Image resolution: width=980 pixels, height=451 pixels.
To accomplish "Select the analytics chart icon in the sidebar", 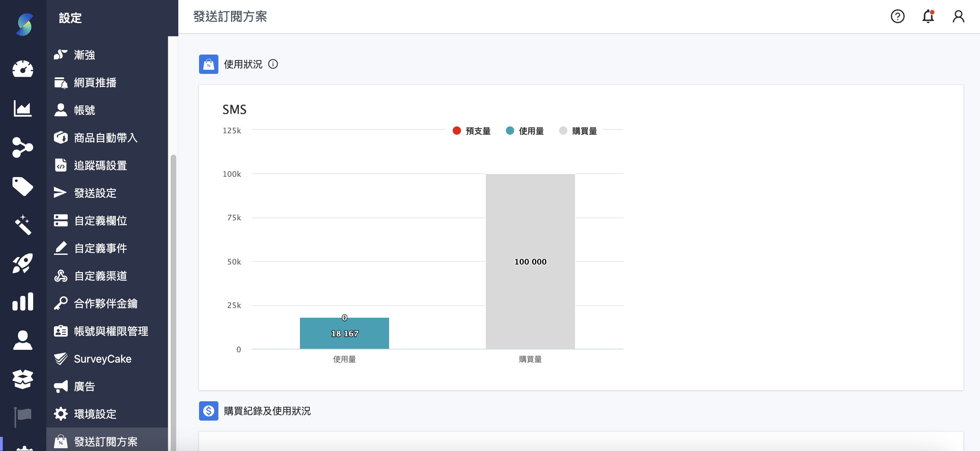I will click(x=22, y=109).
